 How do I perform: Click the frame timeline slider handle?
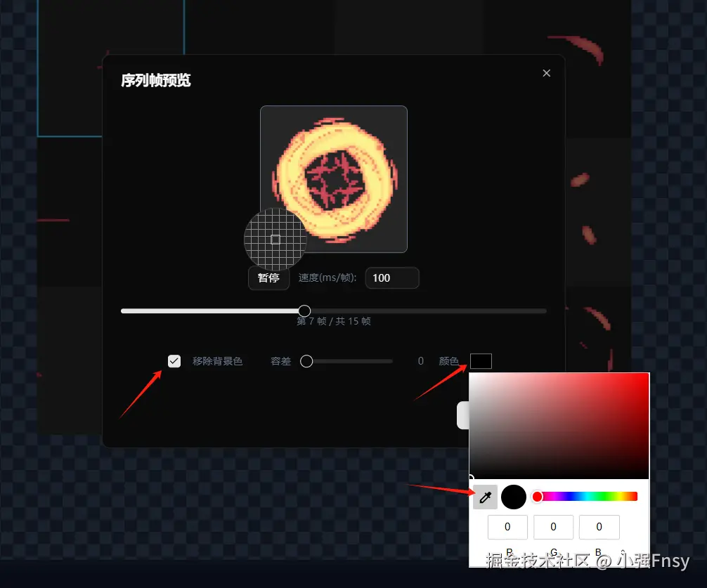[x=304, y=311]
